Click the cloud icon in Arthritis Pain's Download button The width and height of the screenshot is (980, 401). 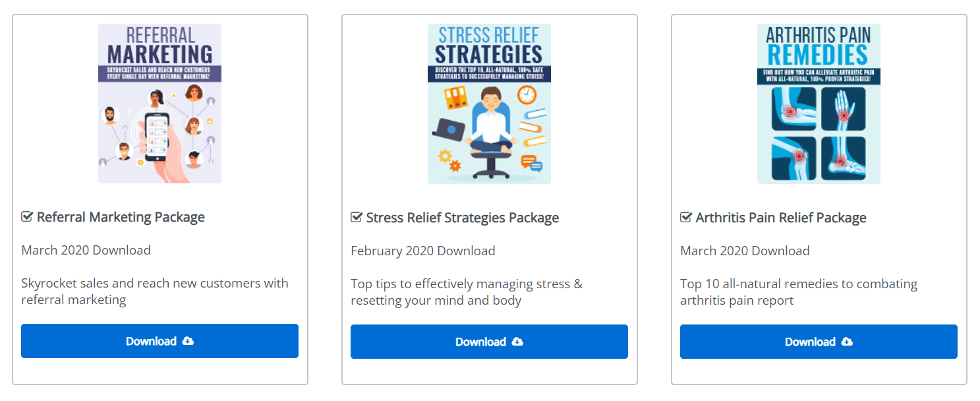847,342
